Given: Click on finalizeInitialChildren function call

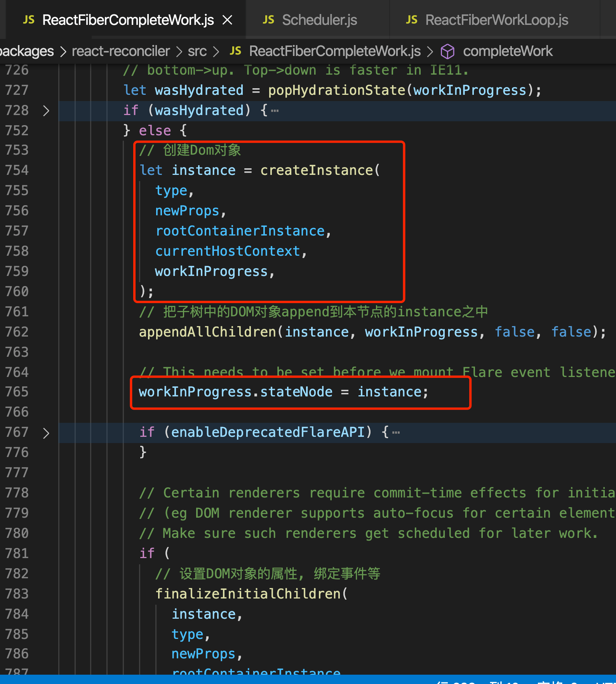Looking at the screenshot, I should coord(248,594).
